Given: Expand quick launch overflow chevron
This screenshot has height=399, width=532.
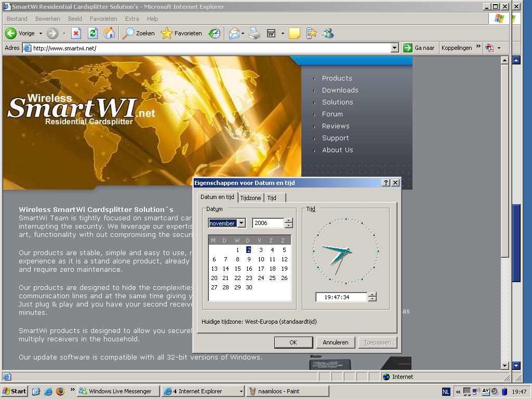Looking at the screenshot, I should click(x=72, y=390).
